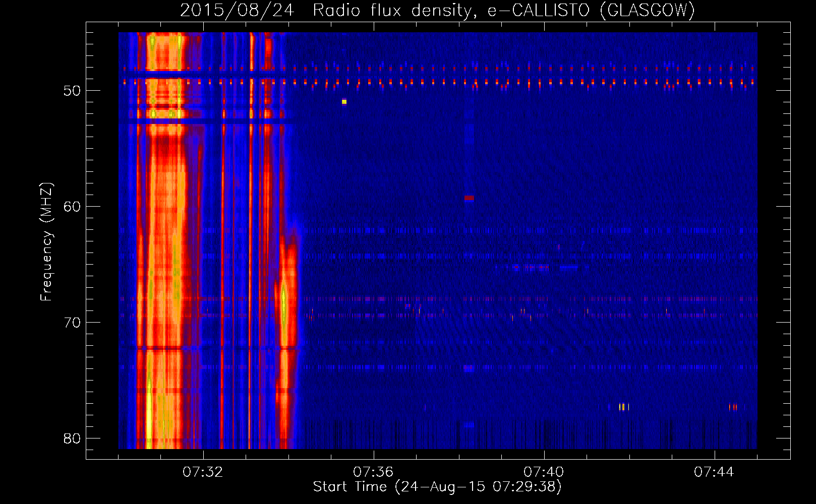This screenshot has width=816, height=504.
Task: Click the bright yellow pixel near 51 MHz
Action: [344, 102]
